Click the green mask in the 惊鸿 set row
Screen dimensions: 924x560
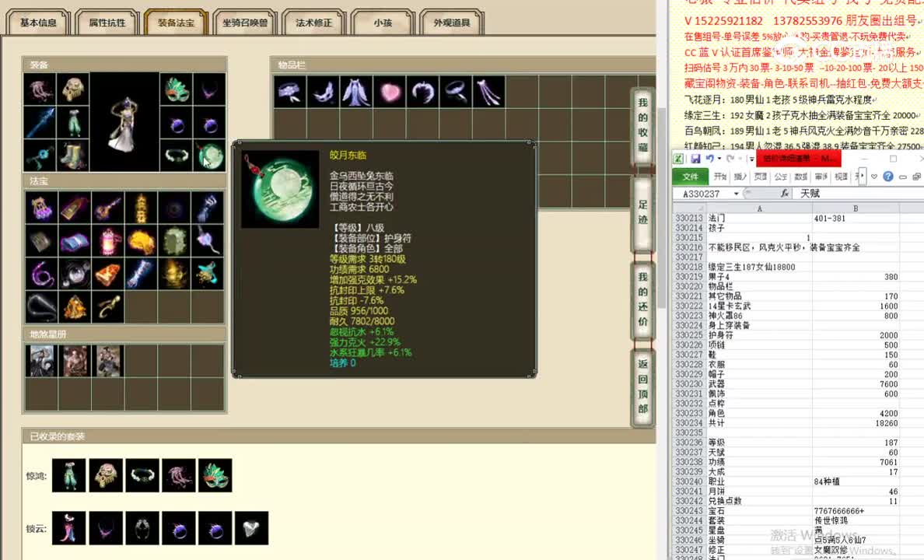coord(215,475)
